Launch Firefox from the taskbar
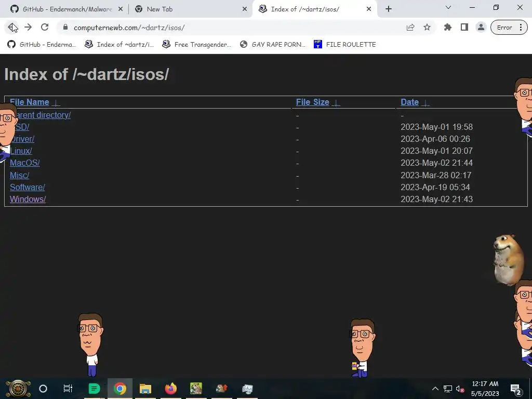Image resolution: width=532 pixels, height=399 pixels. [170, 389]
